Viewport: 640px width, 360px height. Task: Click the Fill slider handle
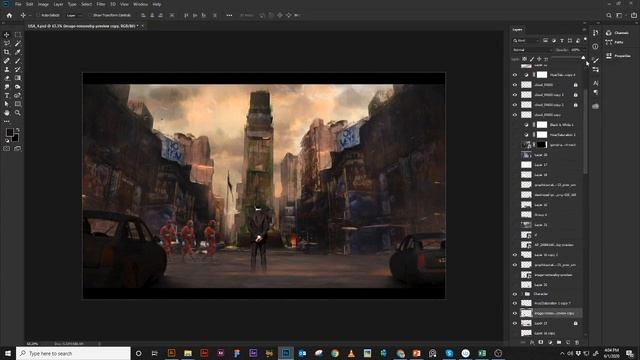click(x=583, y=58)
